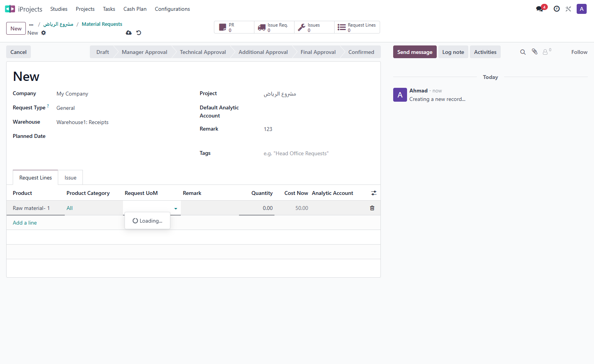Save record manually with cloud upload icon
This screenshot has height=364, width=594.
(129, 33)
